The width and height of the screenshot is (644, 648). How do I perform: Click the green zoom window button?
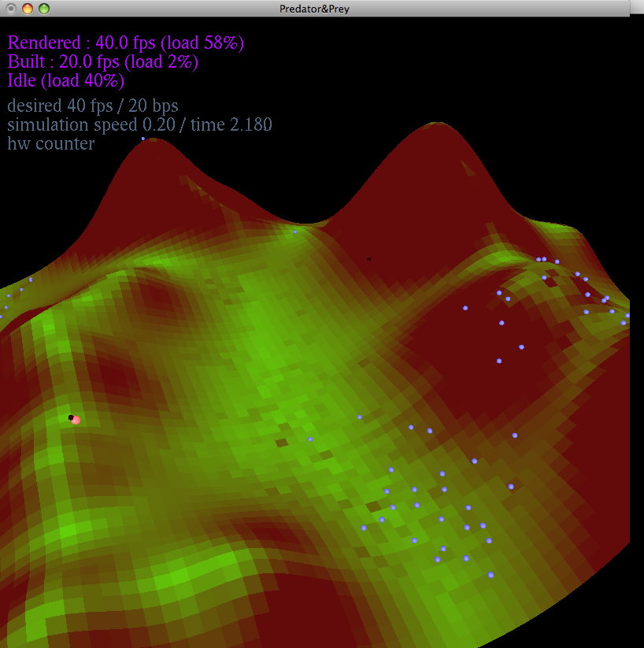[44, 9]
